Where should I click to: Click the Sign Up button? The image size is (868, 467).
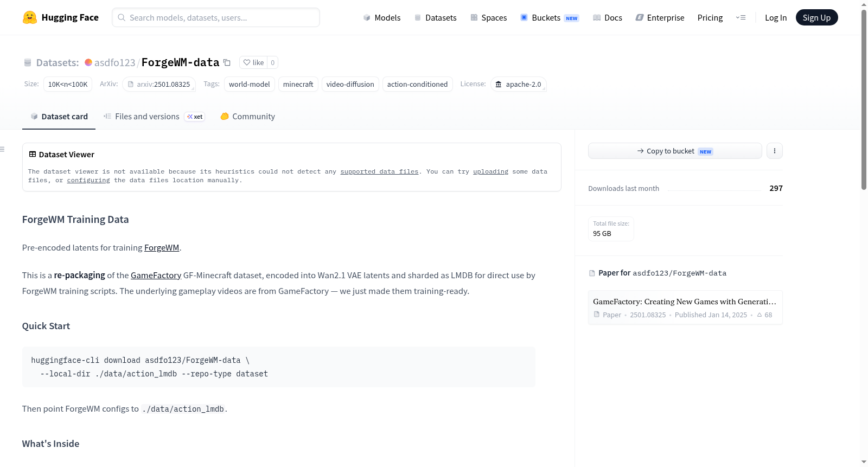(816, 17)
